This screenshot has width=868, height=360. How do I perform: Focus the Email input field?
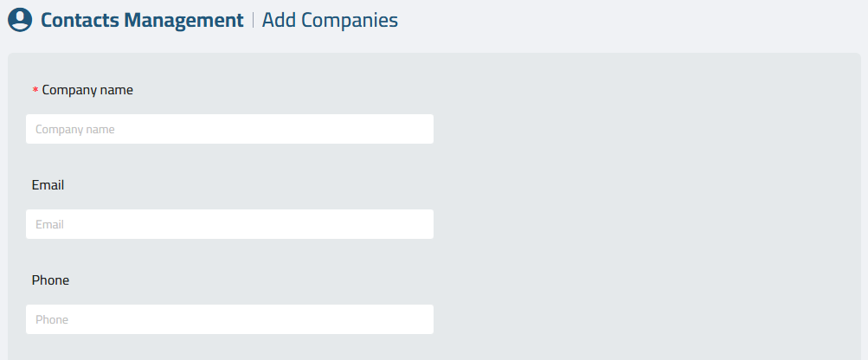point(229,224)
